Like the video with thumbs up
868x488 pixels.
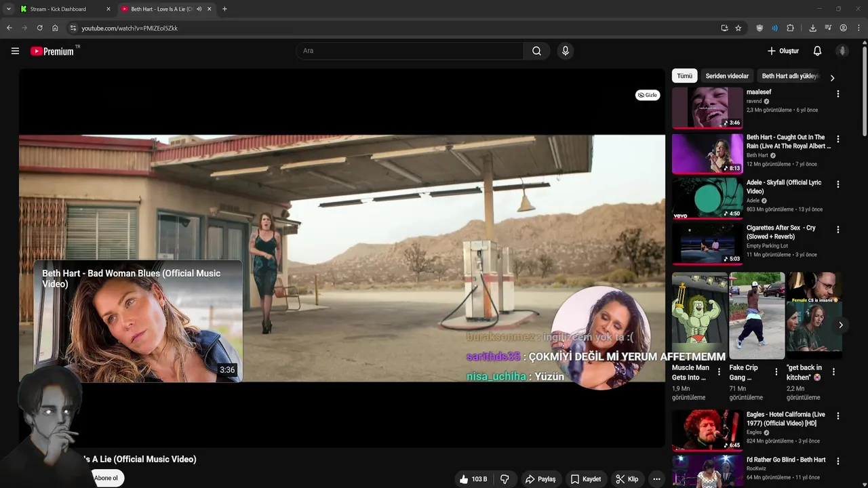[x=473, y=479]
